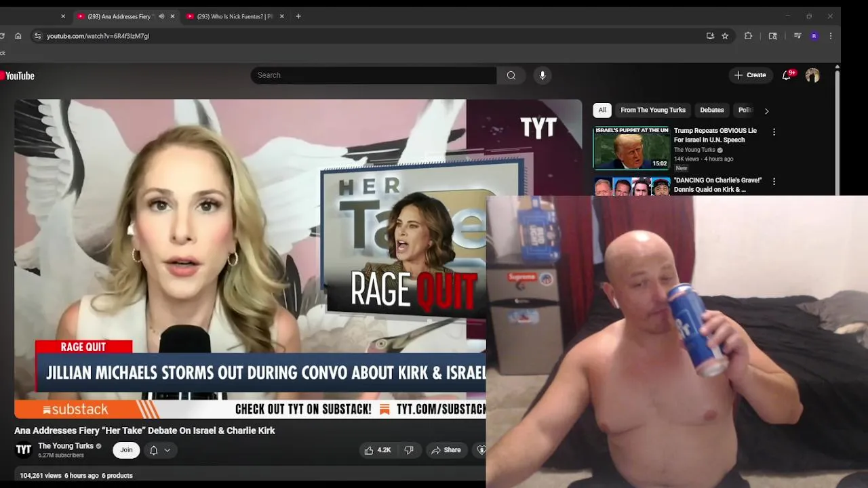Open site information icon in address bar
Screen dimensions: 868x488
37,36
